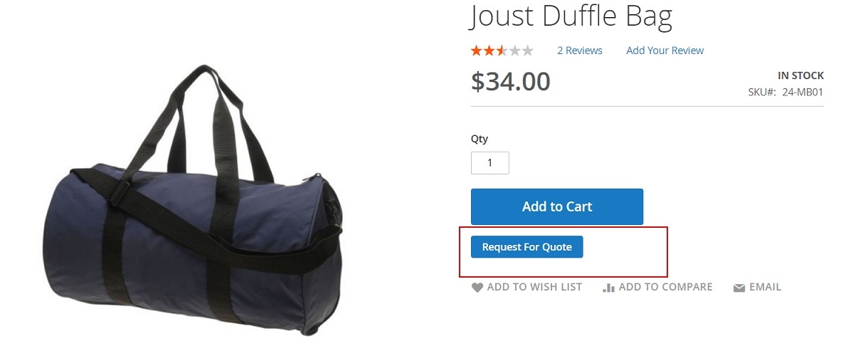This screenshot has height=341, width=868.
Task: Click the $34.00 price
Action: pyautogui.click(x=510, y=82)
